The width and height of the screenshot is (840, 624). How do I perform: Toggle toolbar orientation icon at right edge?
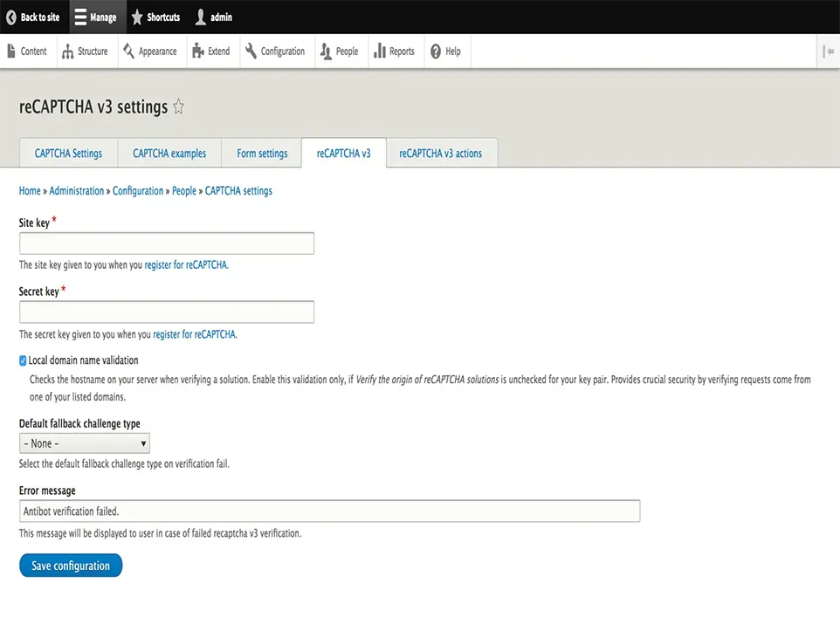pyautogui.click(x=829, y=51)
